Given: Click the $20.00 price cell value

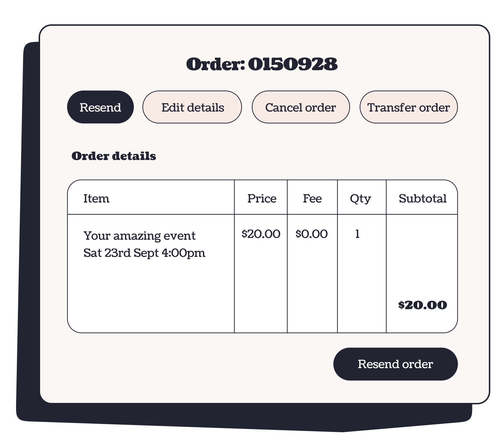Looking at the screenshot, I should [261, 234].
